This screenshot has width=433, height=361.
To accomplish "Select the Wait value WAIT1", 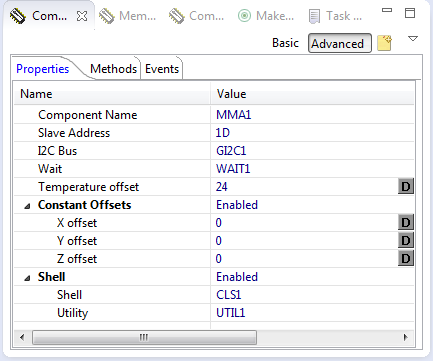I will [x=233, y=169].
